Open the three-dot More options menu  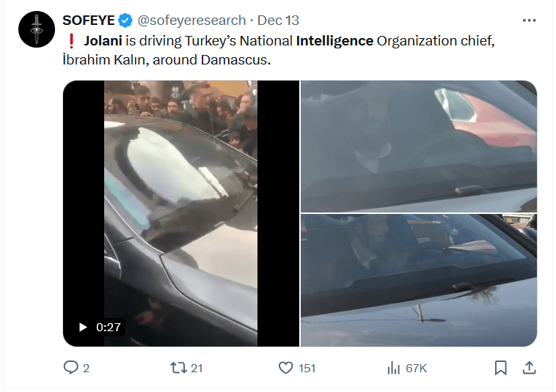528,20
